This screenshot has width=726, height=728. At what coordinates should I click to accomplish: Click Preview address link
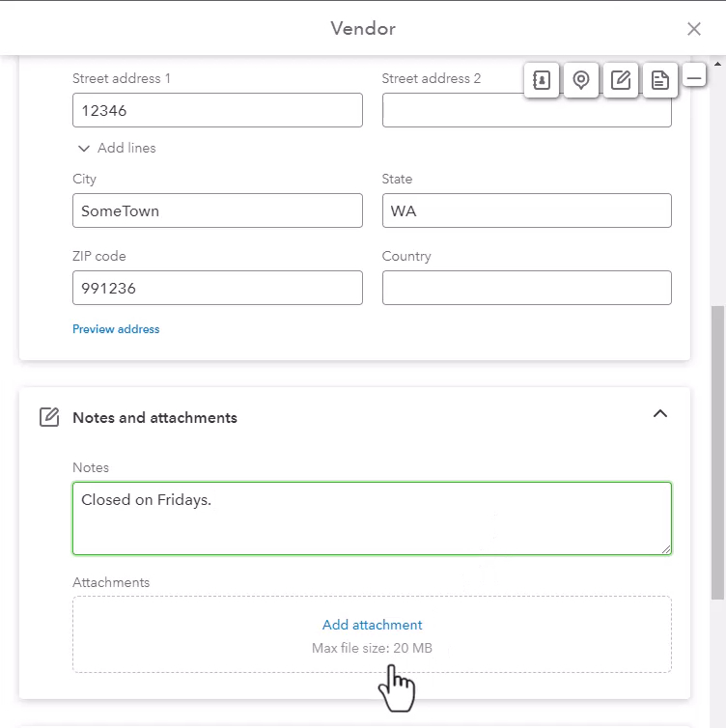click(116, 329)
